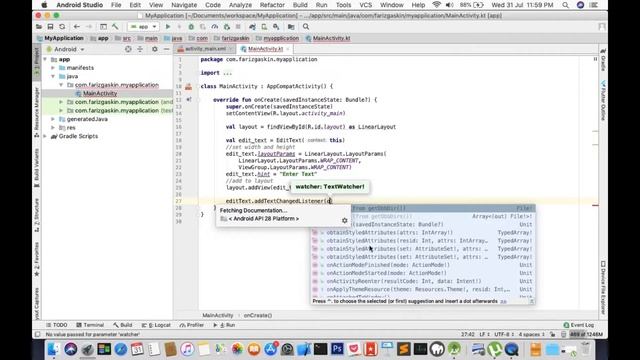Click the Stop toolbar icon

coord(238,27)
